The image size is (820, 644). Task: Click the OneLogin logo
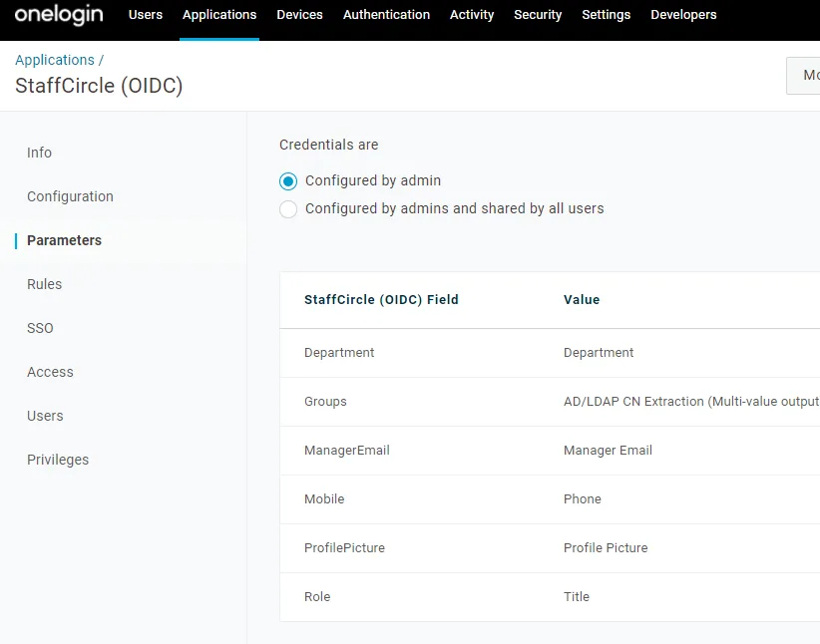tap(59, 15)
